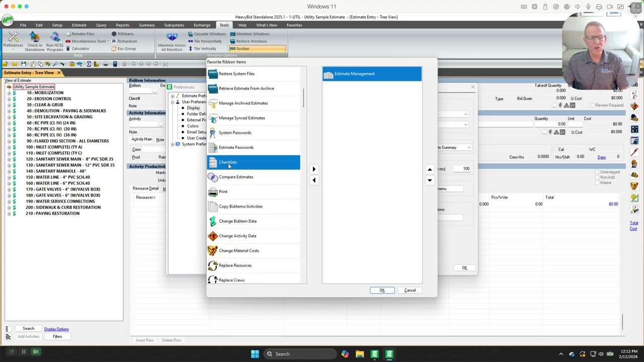Launch Run HCSS Programs
The height and width of the screenshot is (362, 644).
coord(55,40)
